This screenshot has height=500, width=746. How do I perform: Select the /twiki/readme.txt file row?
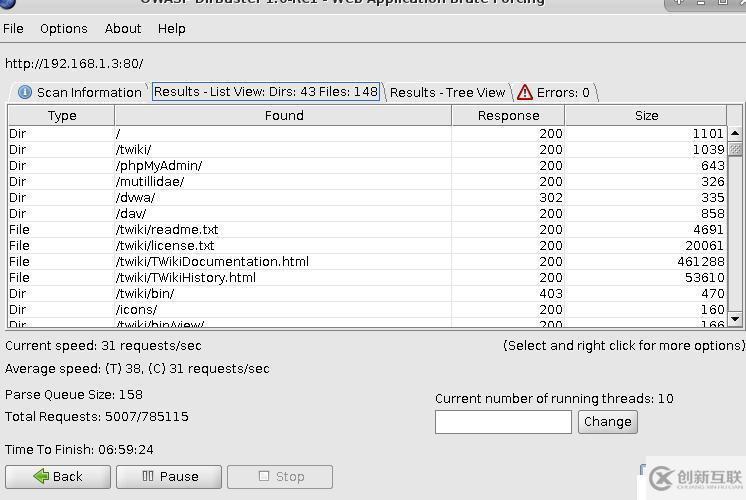tap(367, 230)
